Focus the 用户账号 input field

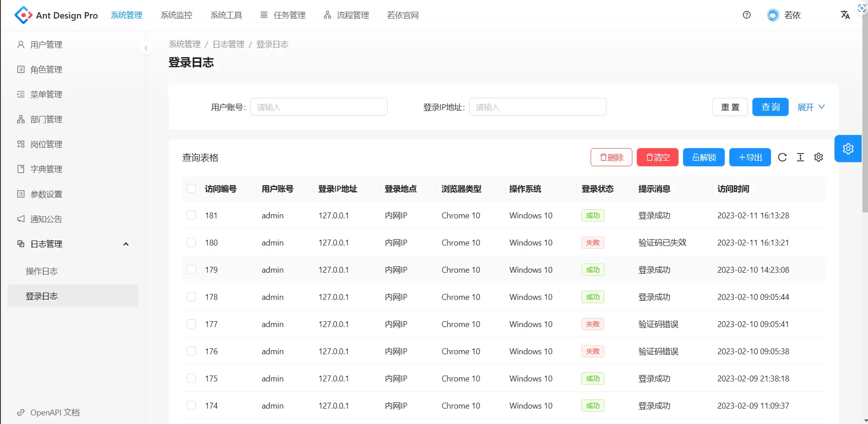pyautogui.click(x=319, y=107)
